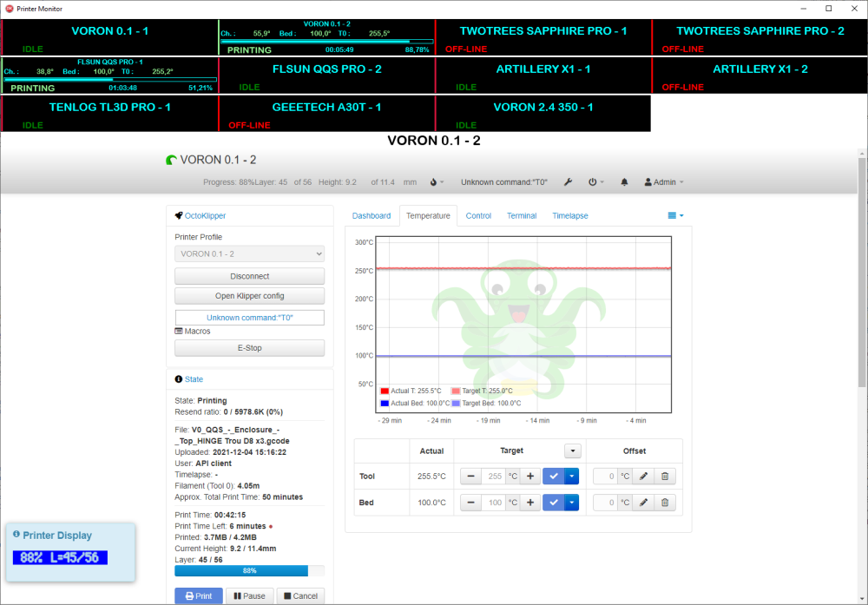Open the temperature presets flame icon
This screenshot has height=605, width=868.
click(x=433, y=182)
